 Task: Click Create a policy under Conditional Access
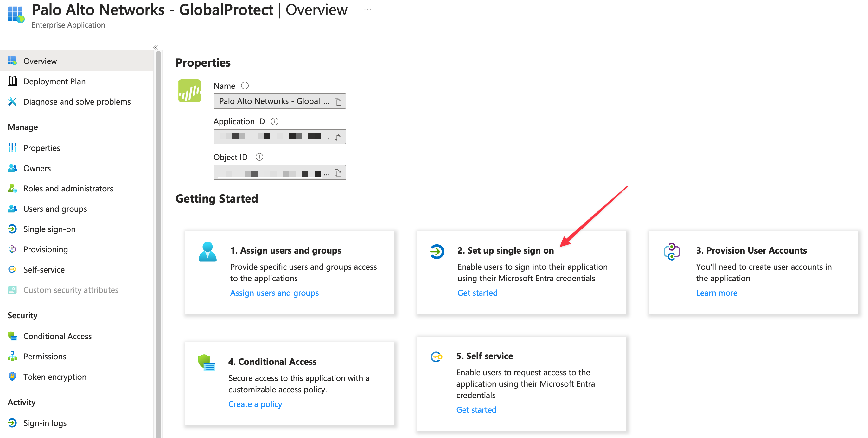click(x=255, y=403)
